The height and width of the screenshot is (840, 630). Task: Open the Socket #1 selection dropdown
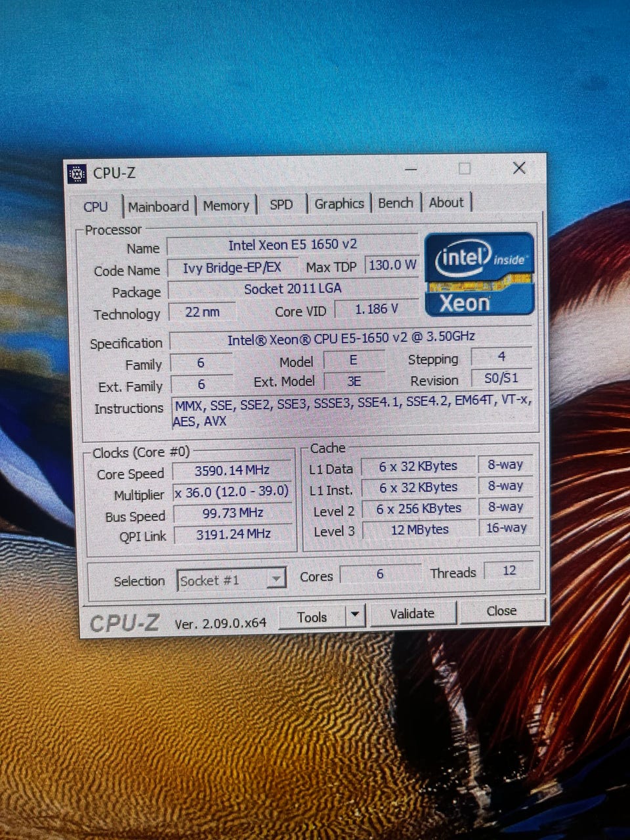[231, 580]
